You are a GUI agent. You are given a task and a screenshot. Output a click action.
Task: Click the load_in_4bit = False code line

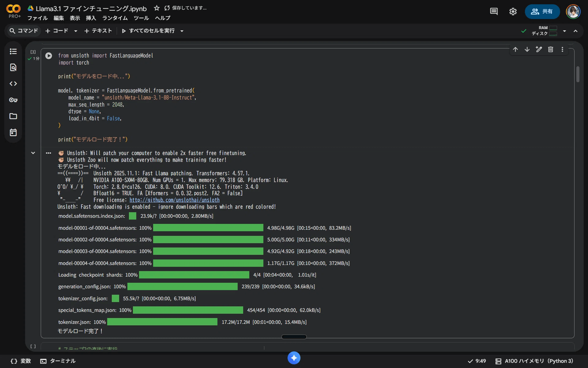95,118
